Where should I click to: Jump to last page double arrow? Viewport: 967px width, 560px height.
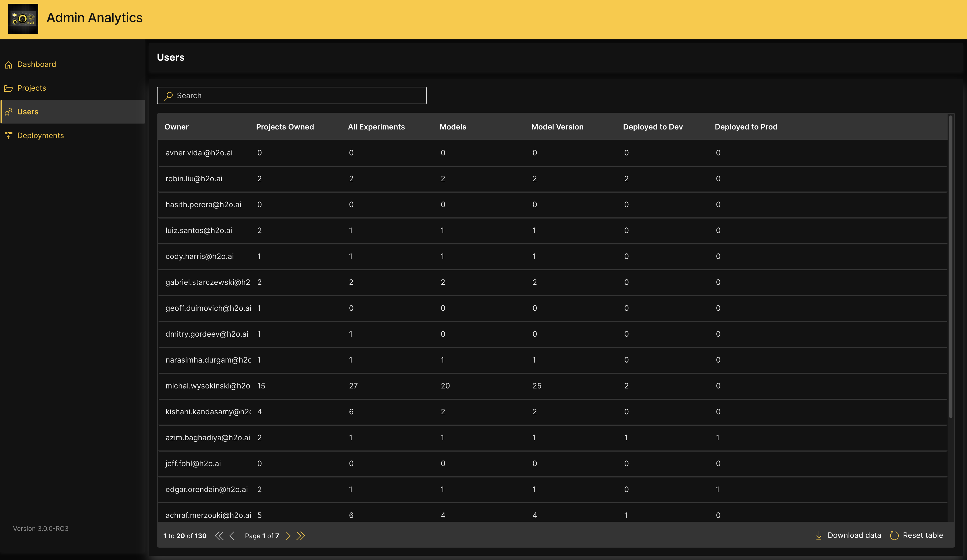point(301,536)
